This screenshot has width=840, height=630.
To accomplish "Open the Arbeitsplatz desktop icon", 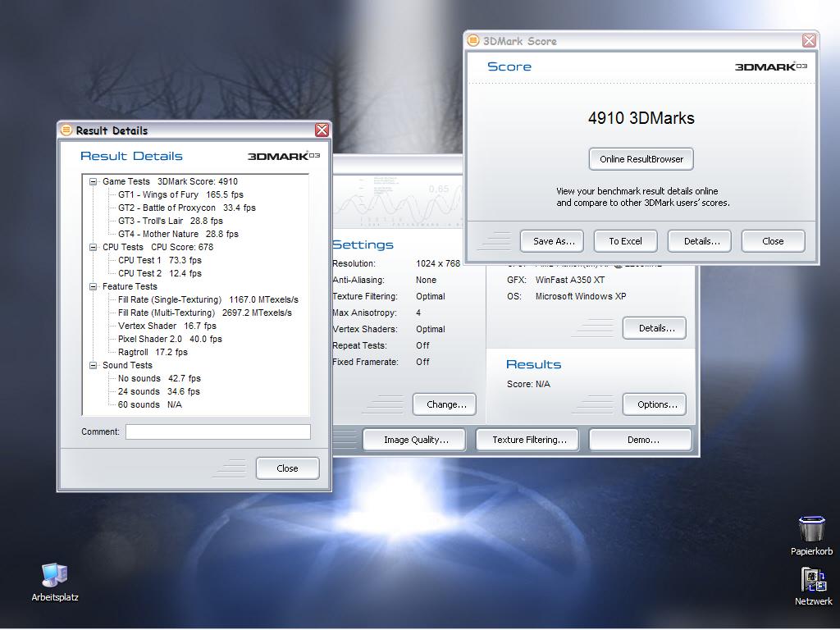I will (x=54, y=576).
